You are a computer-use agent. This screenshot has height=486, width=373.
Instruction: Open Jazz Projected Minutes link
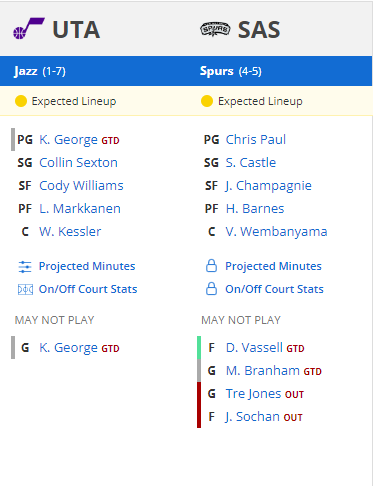click(x=87, y=266)
